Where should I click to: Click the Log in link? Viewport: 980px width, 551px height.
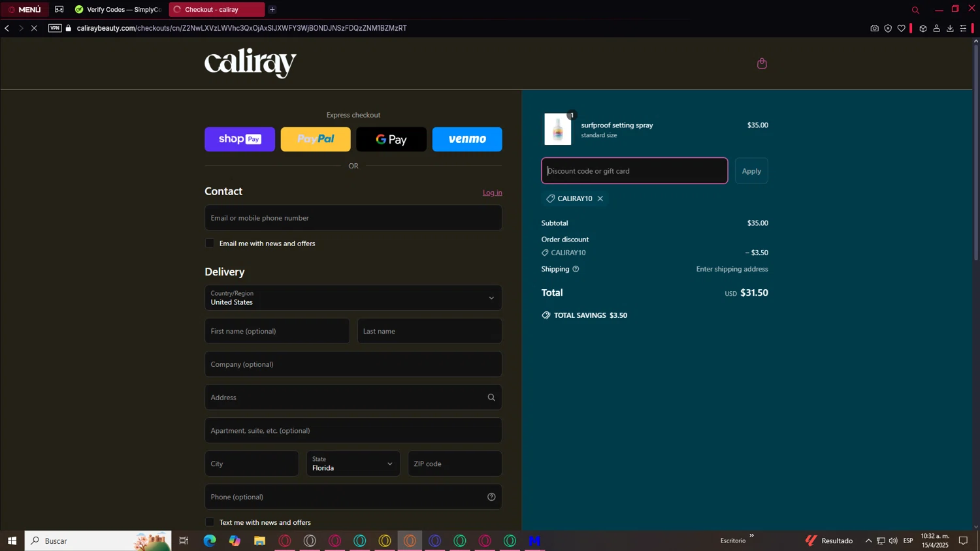(493, 193)
